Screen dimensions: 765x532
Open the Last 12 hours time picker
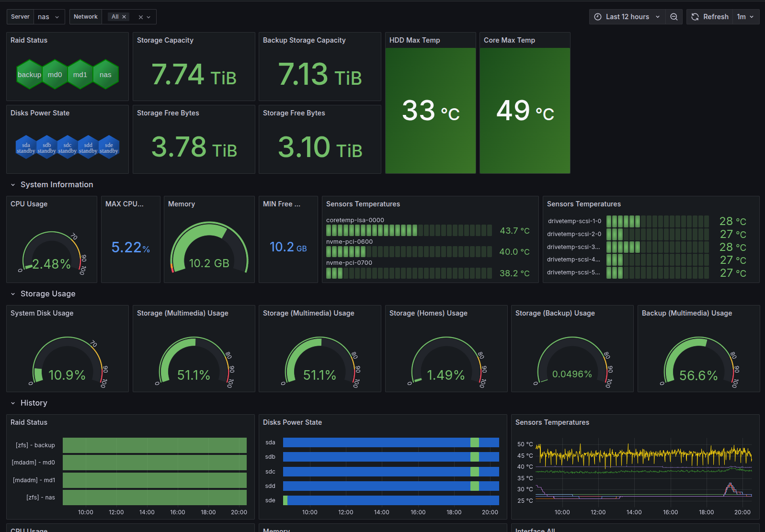coord(627,17)
